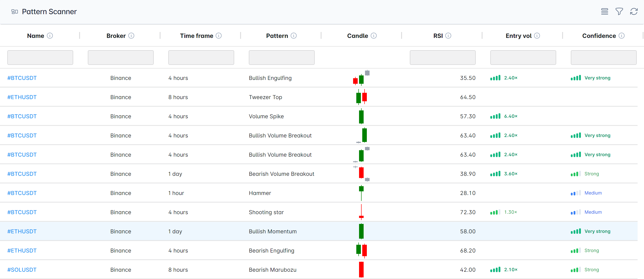Click the Volume Spike pattern cell

[266, 116]
